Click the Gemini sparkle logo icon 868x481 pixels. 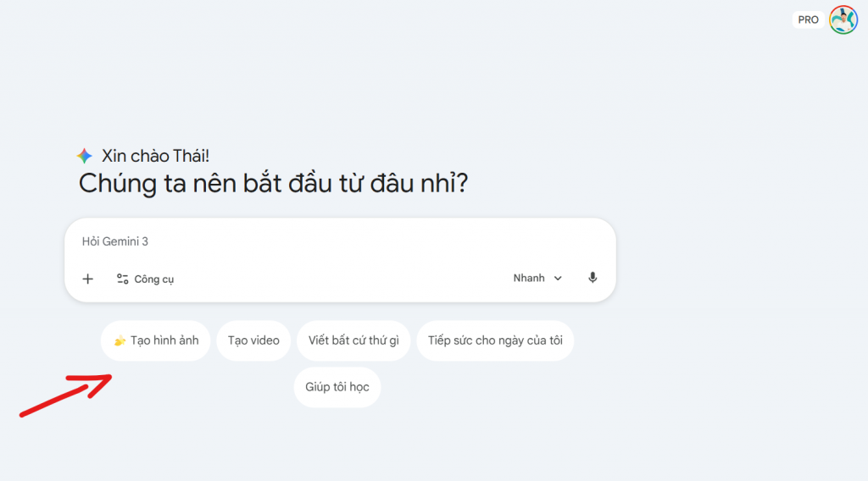(x=84, y=156)
